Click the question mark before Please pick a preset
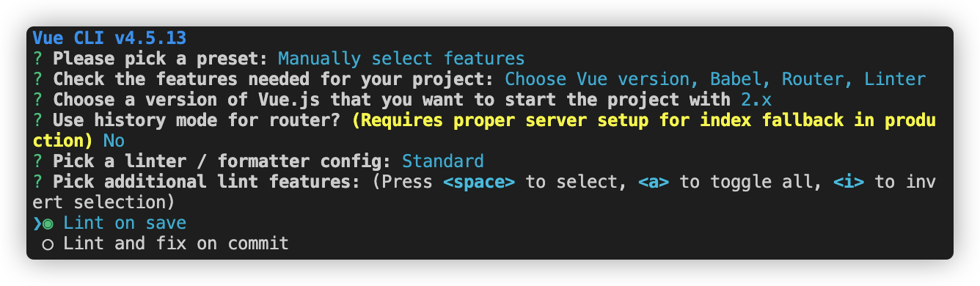 [x=37, y=59]
